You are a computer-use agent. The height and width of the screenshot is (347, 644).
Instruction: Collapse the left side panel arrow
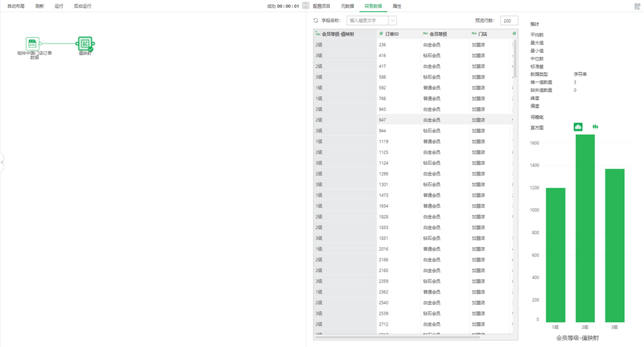tap(2, 163)
